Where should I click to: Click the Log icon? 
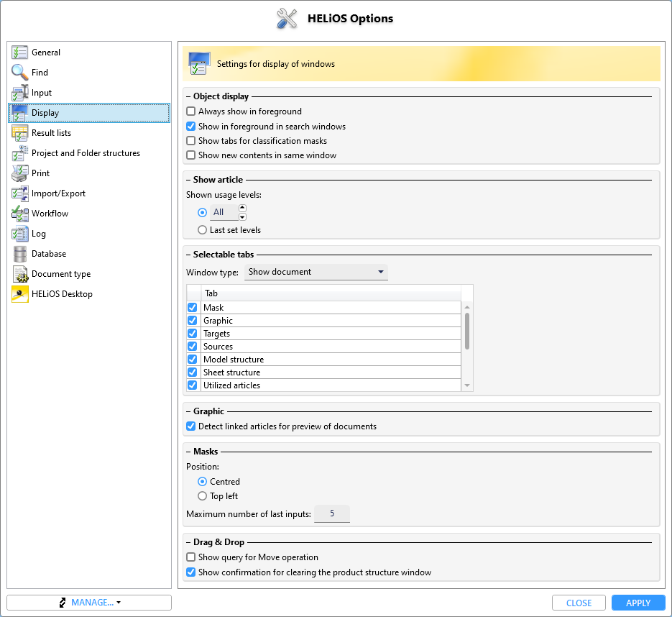coord(19,234)
